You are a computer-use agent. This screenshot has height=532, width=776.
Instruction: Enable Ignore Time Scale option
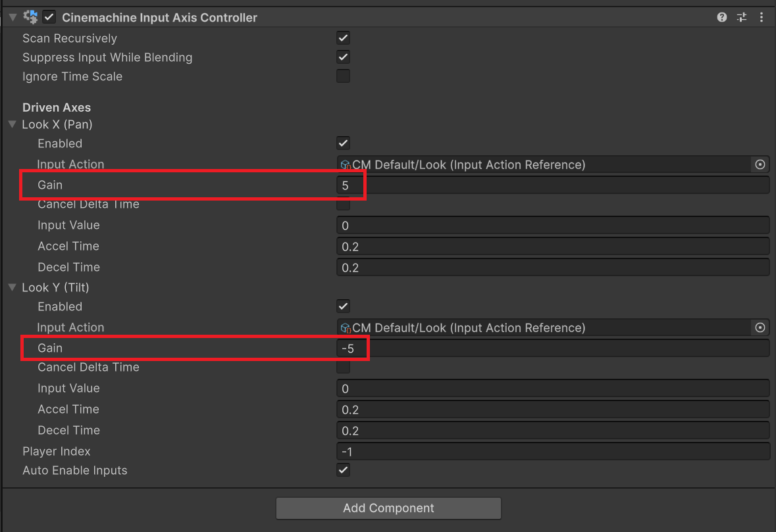[343, 76]
